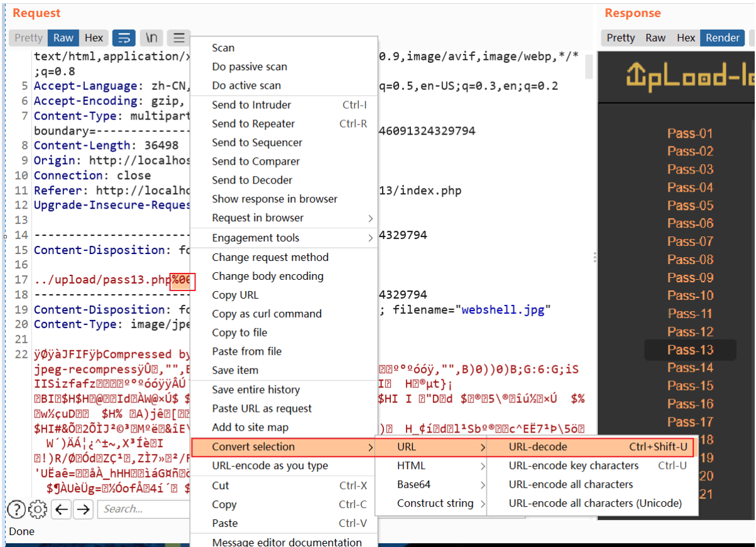Click Send to Repeater menu entry

[x=284, y=124]
